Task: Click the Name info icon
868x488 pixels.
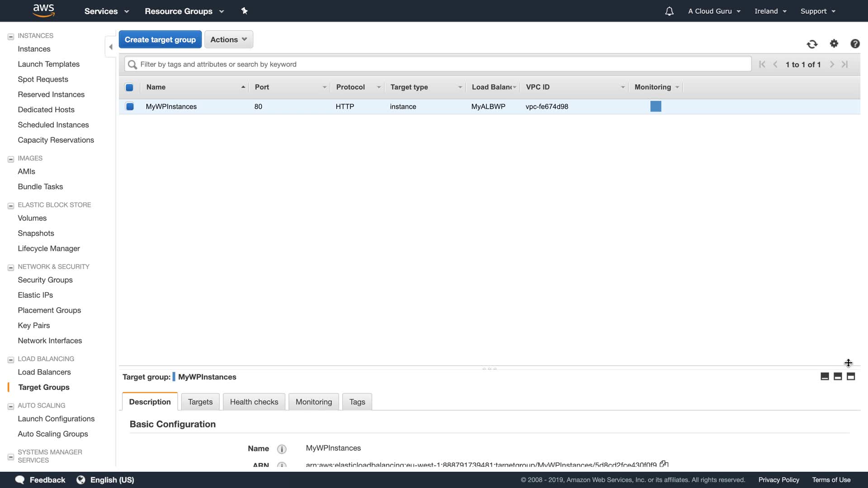Action: pyautogui.click(x=282, y=449)
